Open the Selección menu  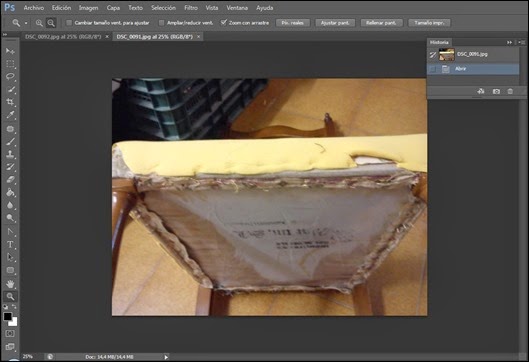(x=163, y=8)
